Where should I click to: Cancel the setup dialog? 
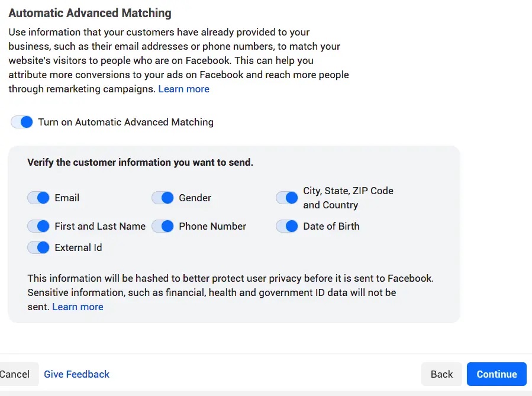pyautogui.click(x=14, y=374)
